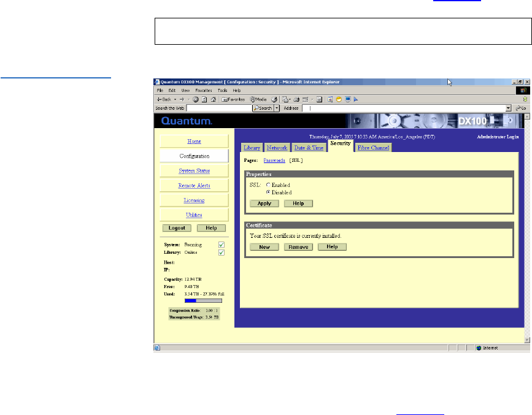This screenshot has height=415, width=532.
Task: Click the Internet Explorer page icon in title bar
Action: tap(156, 82)
